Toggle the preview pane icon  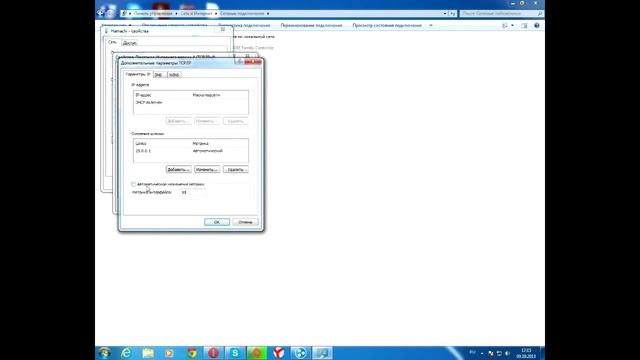[x=524, y=25]
